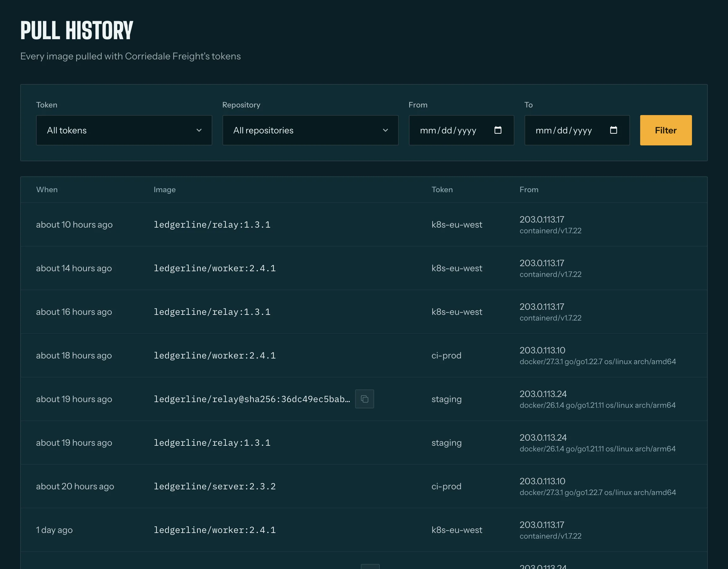Select ledgerline/relay:1.3.1 in 16 hours ago row

pyautogui.click(x=212, y=312)
